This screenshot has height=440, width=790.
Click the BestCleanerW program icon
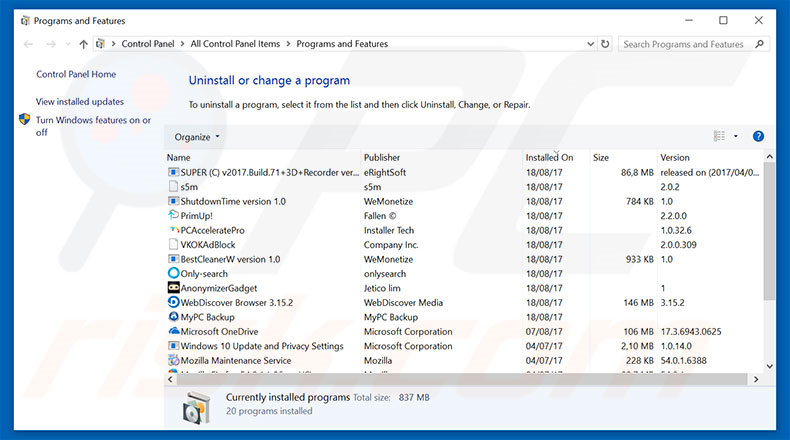coord(173,259)
